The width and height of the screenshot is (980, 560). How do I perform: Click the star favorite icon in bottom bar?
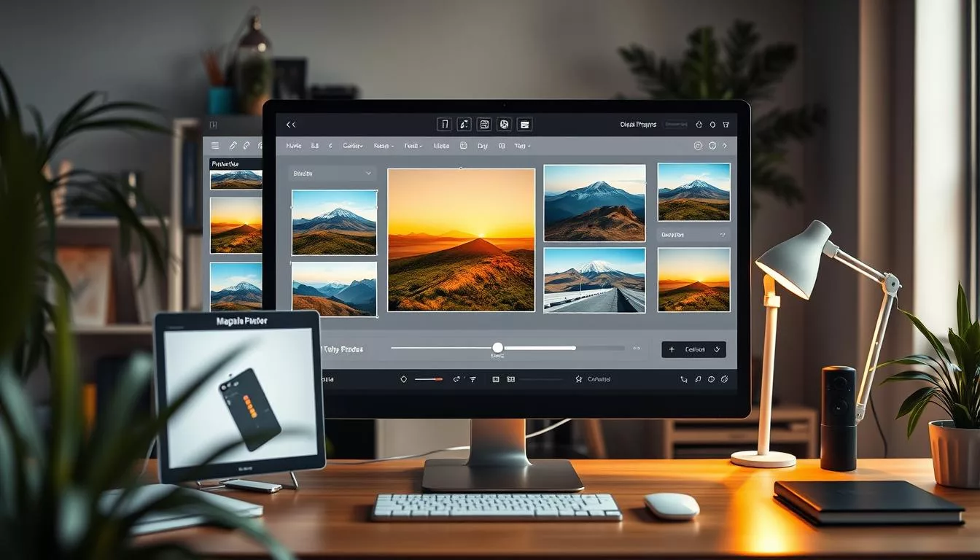[579, 379]
